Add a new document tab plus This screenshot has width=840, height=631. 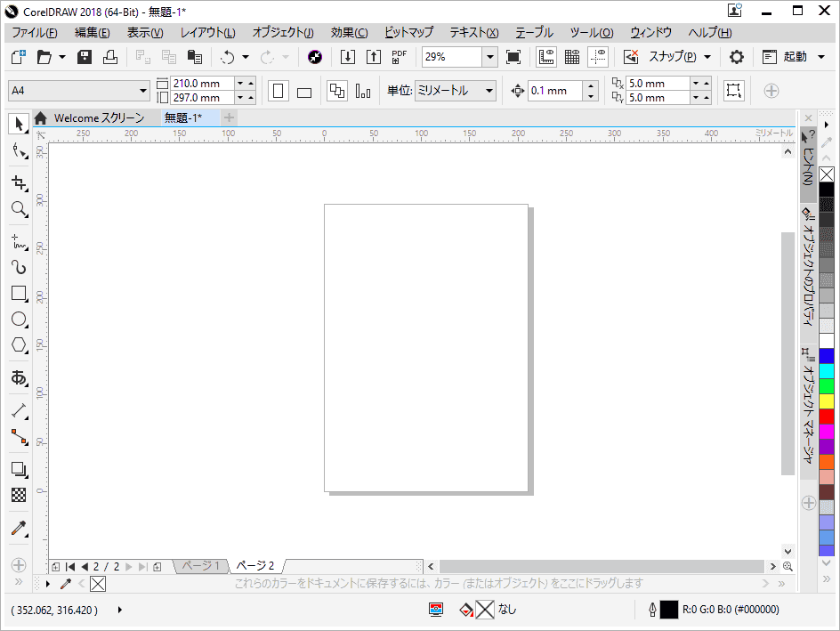coord(229,117)
